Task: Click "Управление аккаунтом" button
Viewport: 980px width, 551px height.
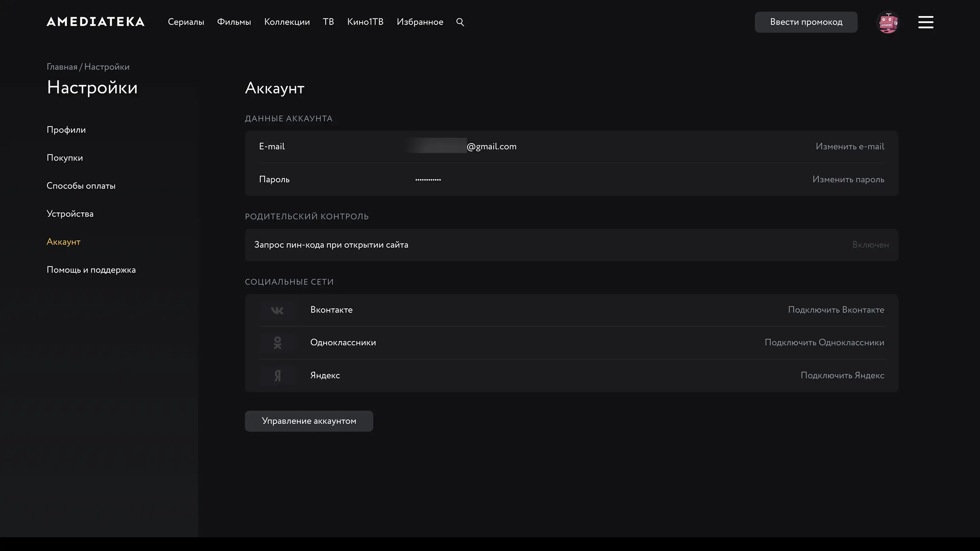Action: coord(309,421)
